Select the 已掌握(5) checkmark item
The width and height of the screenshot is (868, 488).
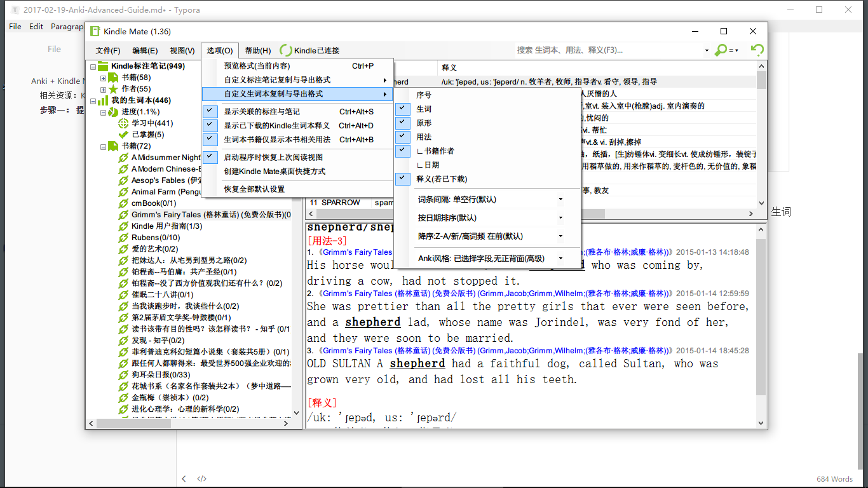click(x=124, y=135)
